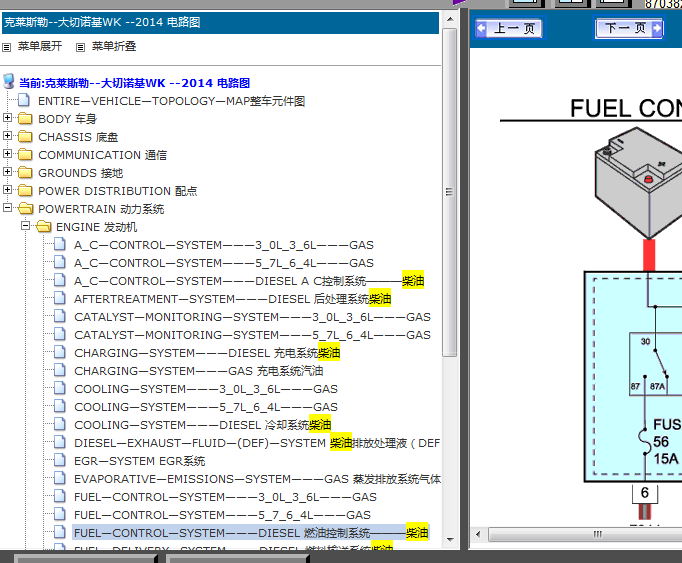Open FUEL-CONTROL-SYSTEM 5_7_6_4L GAS entry
682x563 pixels.
(222, 515)
